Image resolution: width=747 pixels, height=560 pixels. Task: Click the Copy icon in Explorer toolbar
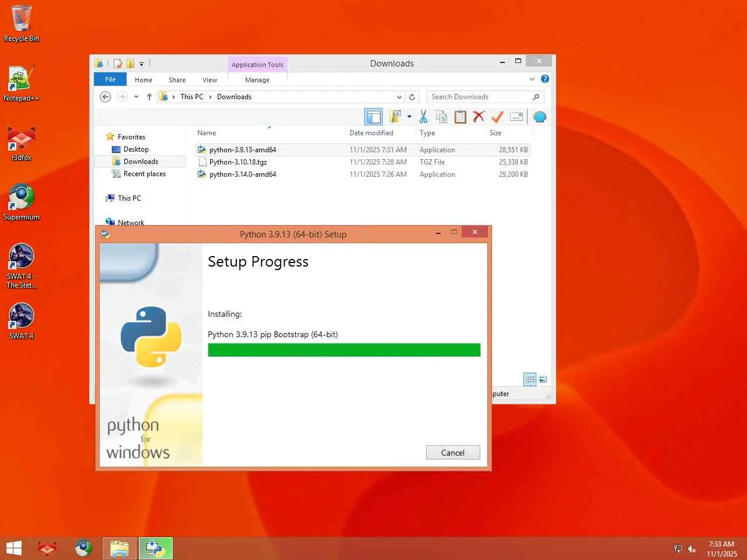click(442, 117)
